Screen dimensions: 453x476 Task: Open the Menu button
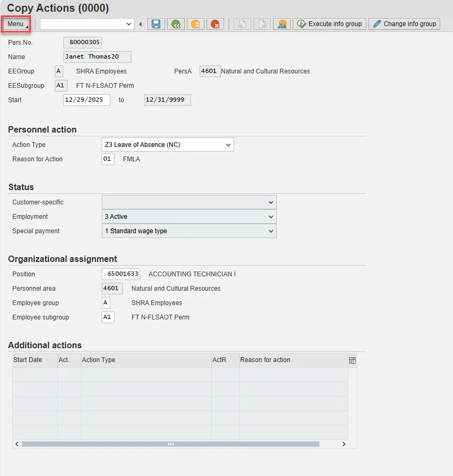click(16, 24)
